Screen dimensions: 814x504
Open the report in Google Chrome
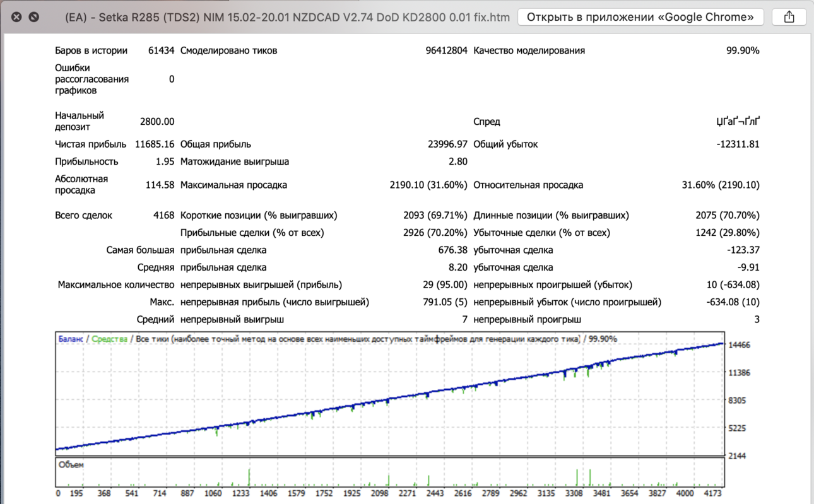point(640,17)
